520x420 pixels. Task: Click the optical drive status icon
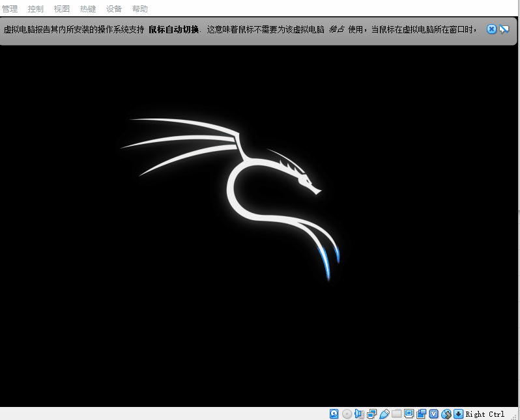(x=347, y=413)
